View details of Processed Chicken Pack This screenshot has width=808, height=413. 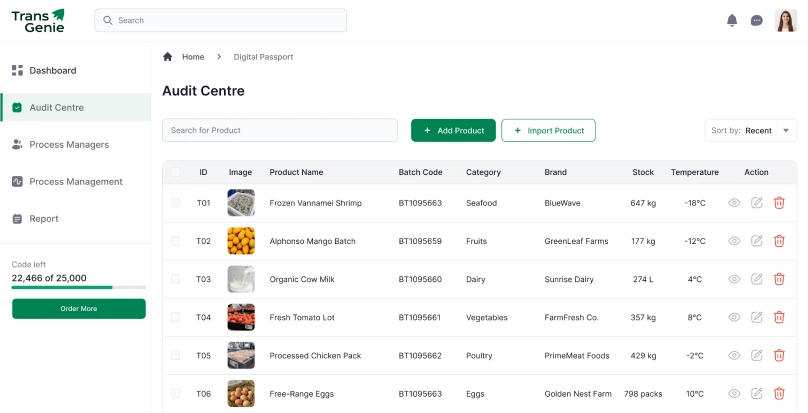click(734, 355)
